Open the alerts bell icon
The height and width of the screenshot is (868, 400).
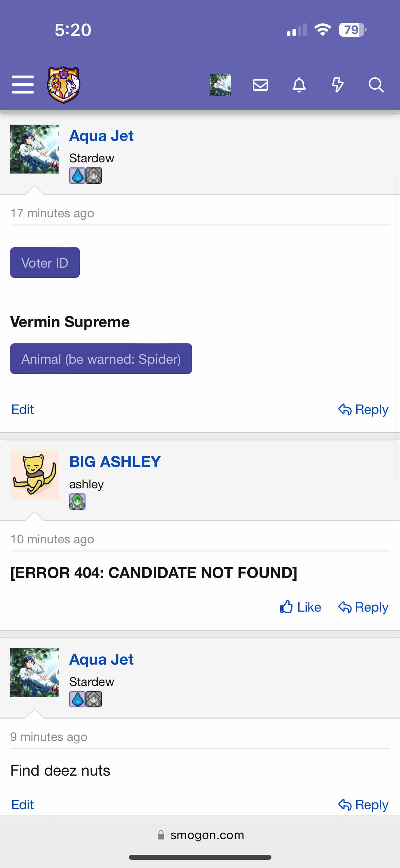pyautogui.click(x=299, y=85)
